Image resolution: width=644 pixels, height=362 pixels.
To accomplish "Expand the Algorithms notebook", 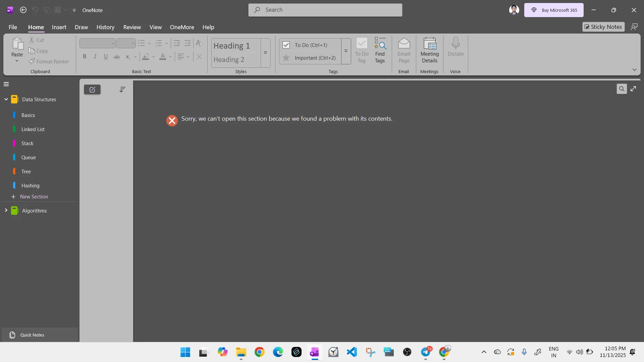I will coord(6,210).
